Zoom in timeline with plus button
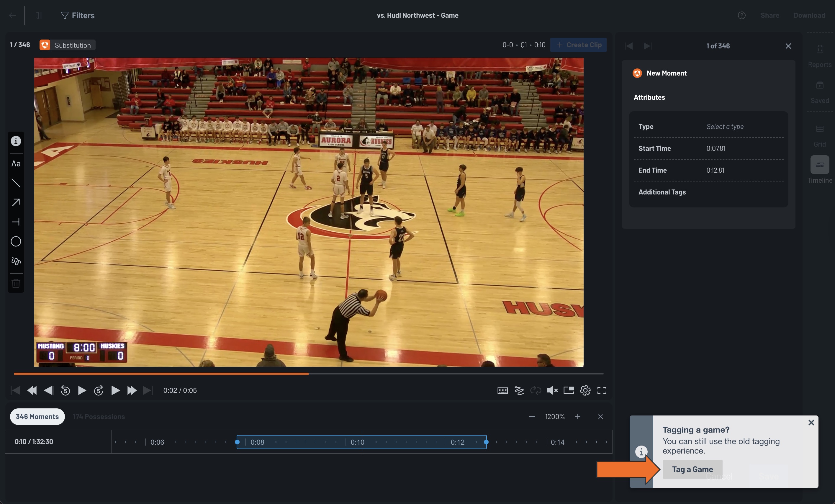Viewport: 835px width, 504px height. point(577,417)
